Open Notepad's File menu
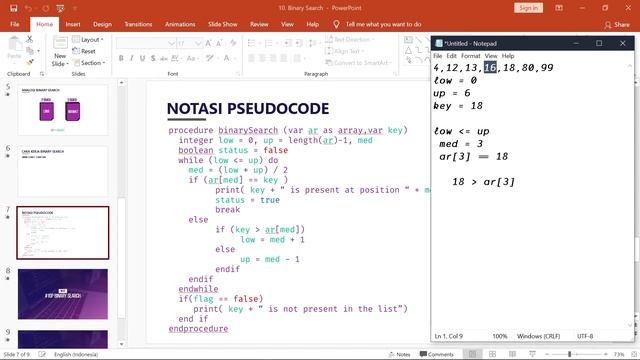Image resolution: width=640 pixels, height=360 pixels. [x=438, y=56]
